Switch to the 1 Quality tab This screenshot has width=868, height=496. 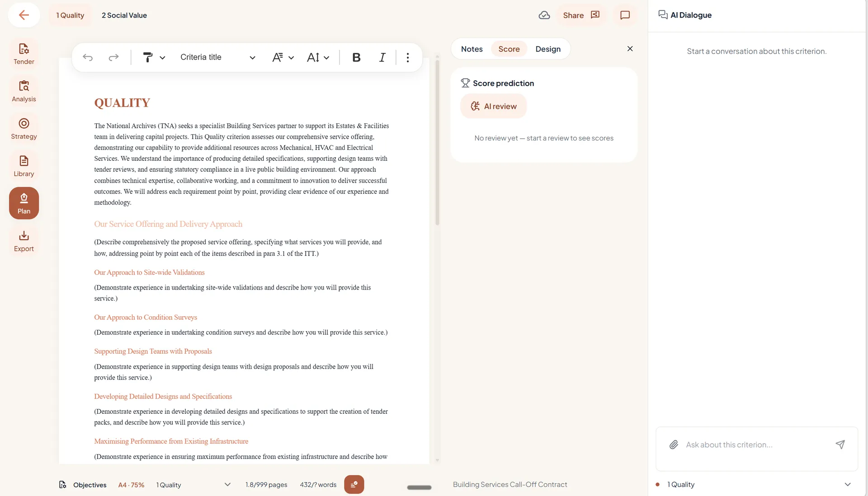[x=70, y=15]
